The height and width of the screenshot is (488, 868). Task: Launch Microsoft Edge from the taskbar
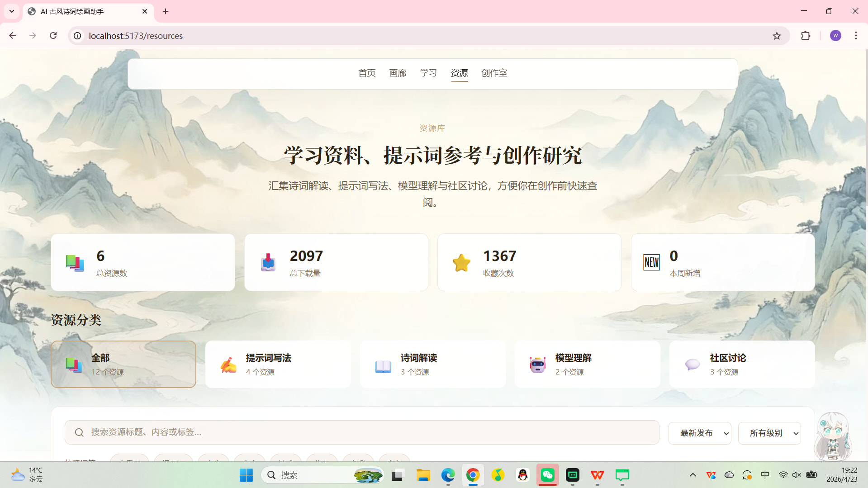(x=448, y=475)
